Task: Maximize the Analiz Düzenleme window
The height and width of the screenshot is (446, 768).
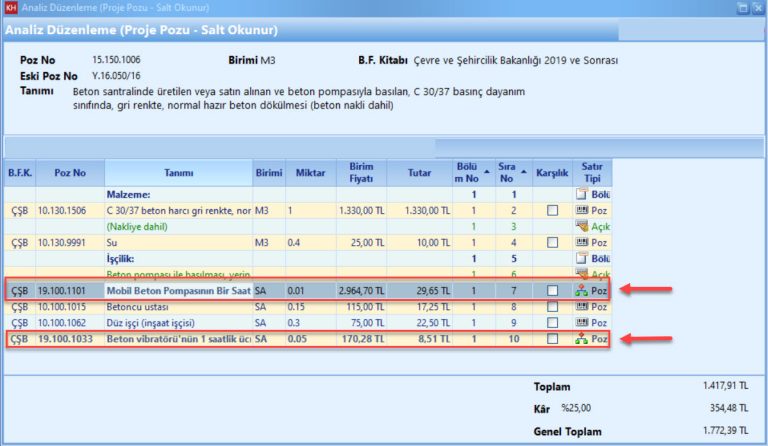Action: (741, 8)
